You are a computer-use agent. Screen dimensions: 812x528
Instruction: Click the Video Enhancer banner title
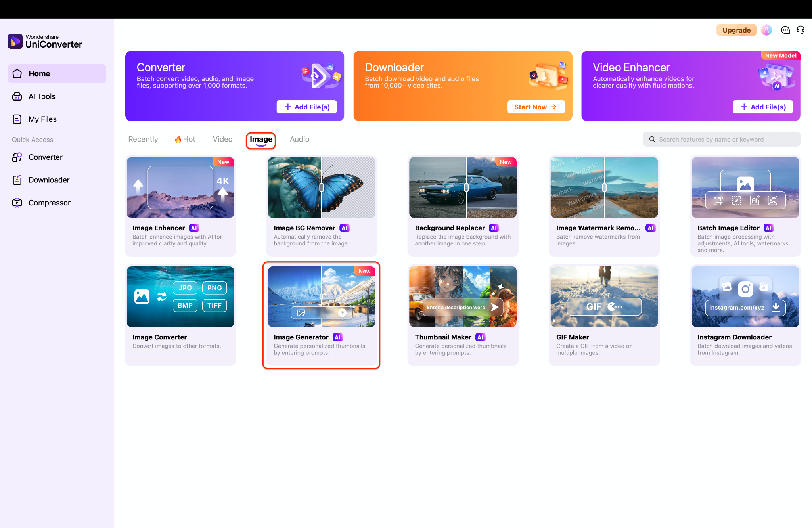click(x=631, y=67)
